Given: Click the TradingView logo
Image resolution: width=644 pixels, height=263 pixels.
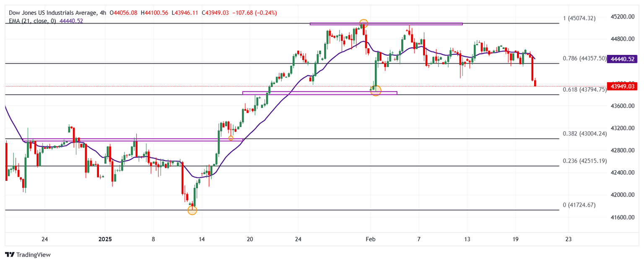Looking at the screenshot, I should [27, 255].
